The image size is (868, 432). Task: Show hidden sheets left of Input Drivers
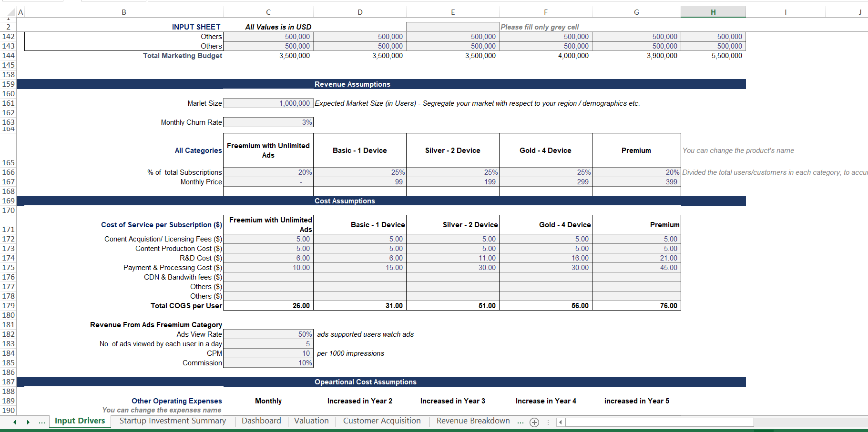point(42,422)
